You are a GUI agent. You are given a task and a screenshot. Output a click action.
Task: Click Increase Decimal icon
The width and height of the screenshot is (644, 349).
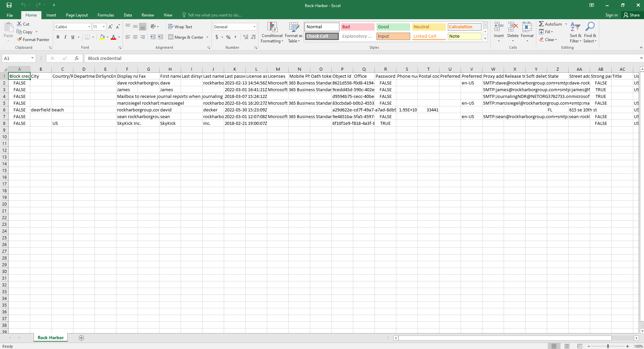point(246,37)
